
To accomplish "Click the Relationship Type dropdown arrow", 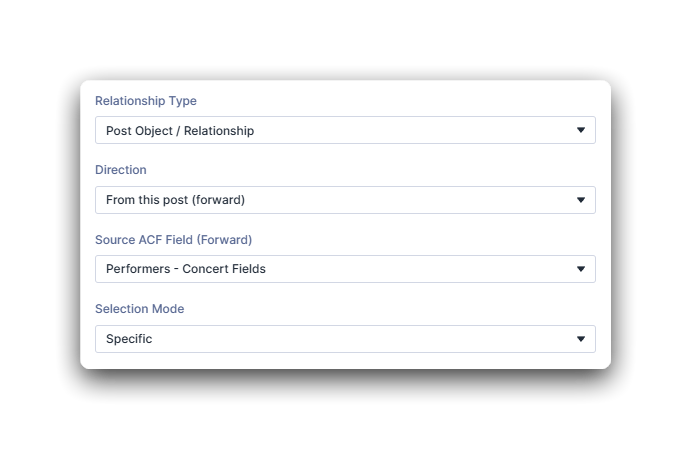I will [581, 130].
